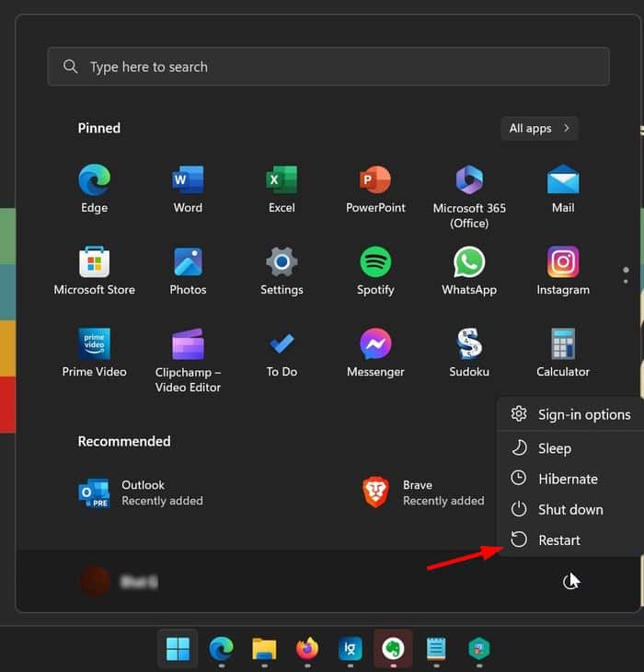Launch PowerPoint pinned app
The height and width of the screenshot is (672, 644).
point(375,189)
